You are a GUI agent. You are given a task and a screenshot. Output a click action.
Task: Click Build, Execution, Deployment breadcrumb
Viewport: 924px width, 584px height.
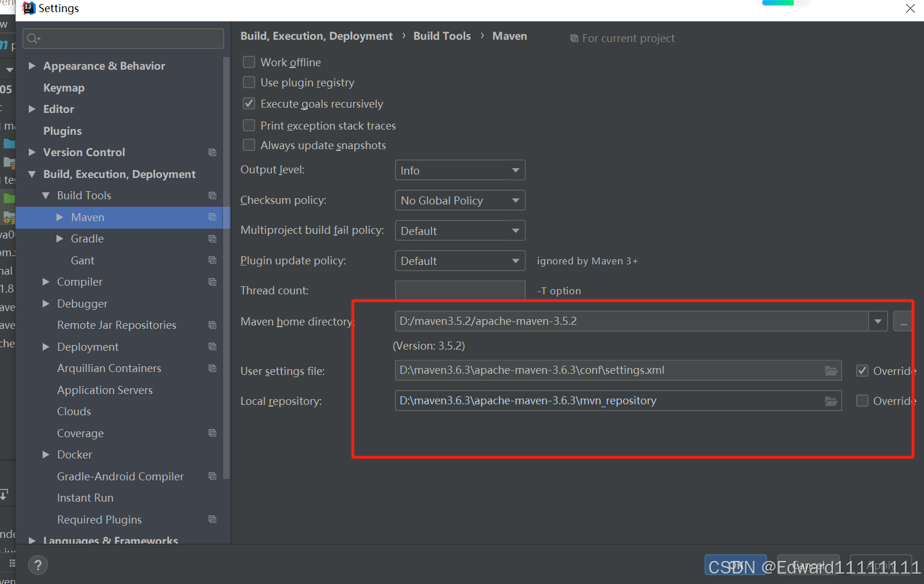pos(316,36)
